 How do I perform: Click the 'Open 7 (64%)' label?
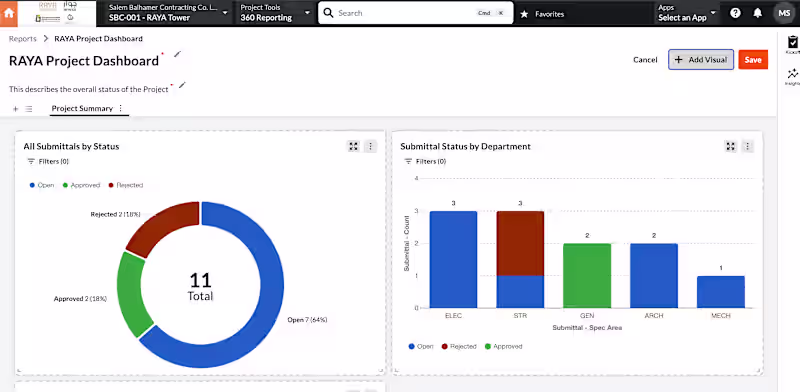pyautogui.click(x=307, y=320)
